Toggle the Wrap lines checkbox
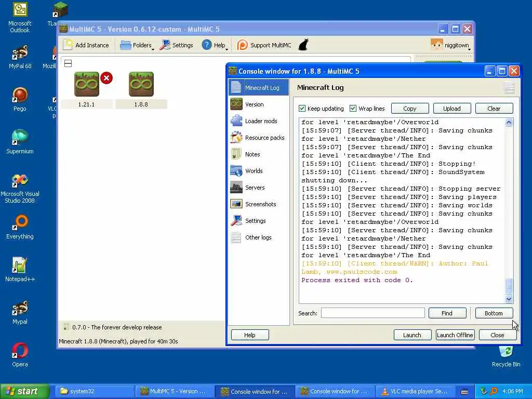The height and width of the screenshot is (399, 532). point(353,109)
